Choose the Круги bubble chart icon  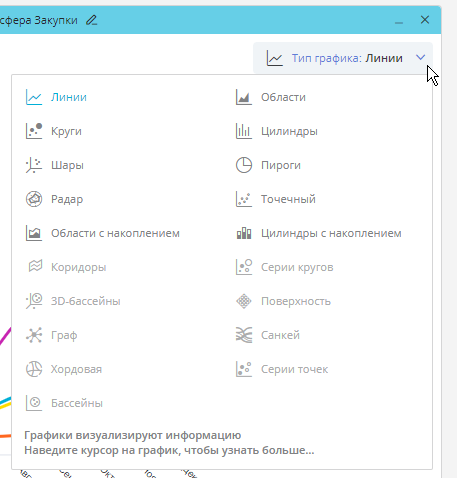click(x=34, y=131)
